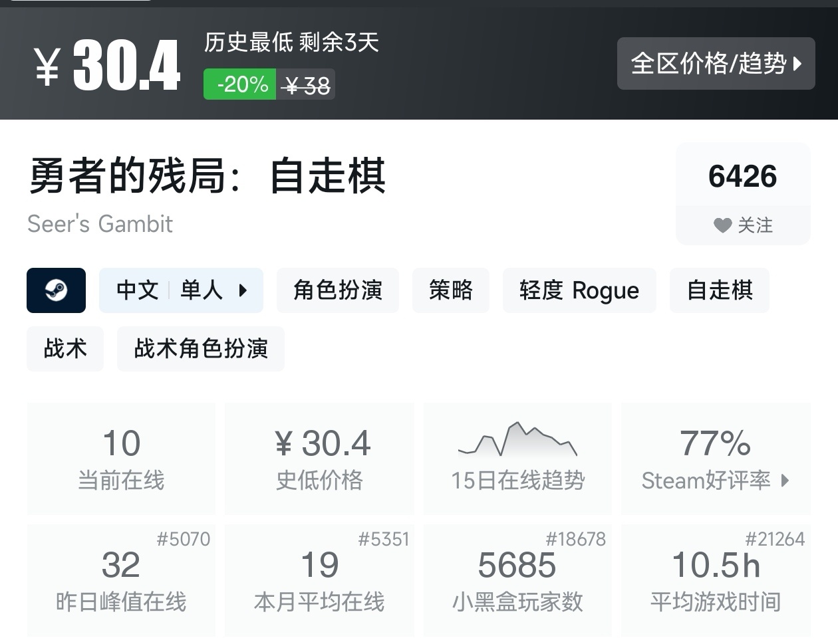This screenshot has height=644, width=838.
Task: Click the struck-through original price ¥38
Action: point(306,85)
